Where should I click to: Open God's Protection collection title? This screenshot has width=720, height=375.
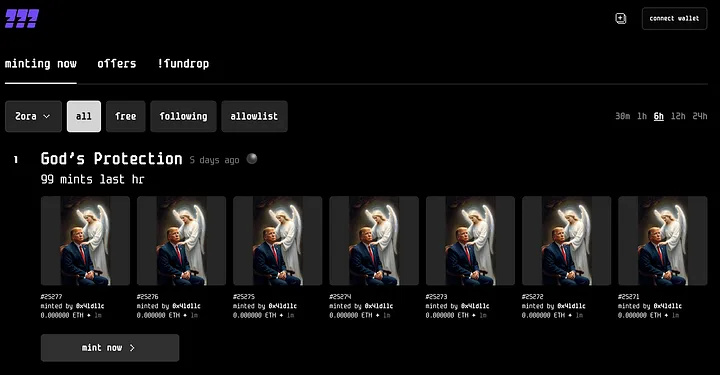(112, 159)
